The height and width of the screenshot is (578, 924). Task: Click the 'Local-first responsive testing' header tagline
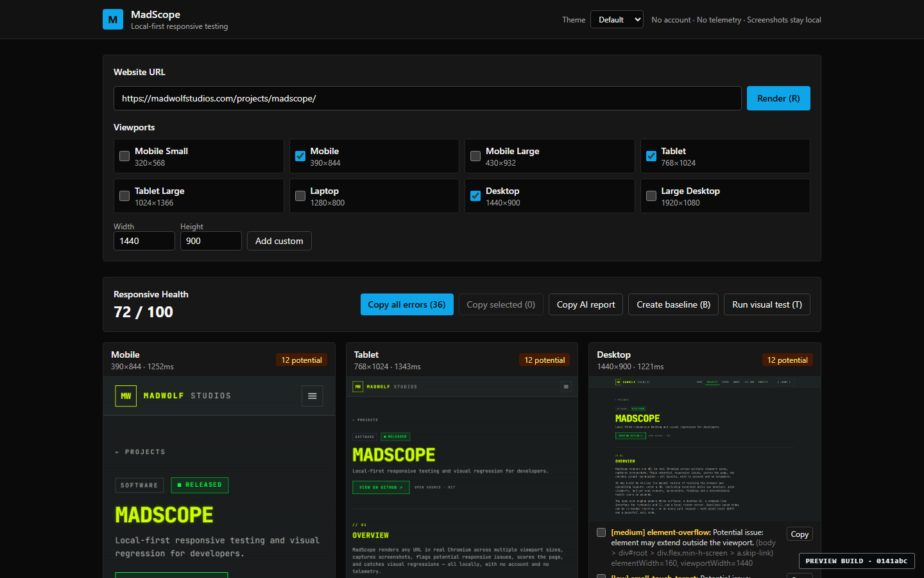tap(180, 26)
